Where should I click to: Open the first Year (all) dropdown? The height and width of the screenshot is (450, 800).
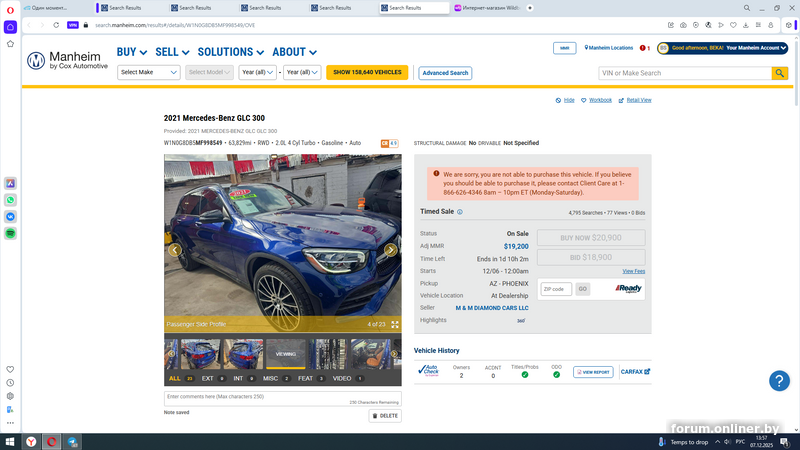pyautogui.click(x=257, y=72)
